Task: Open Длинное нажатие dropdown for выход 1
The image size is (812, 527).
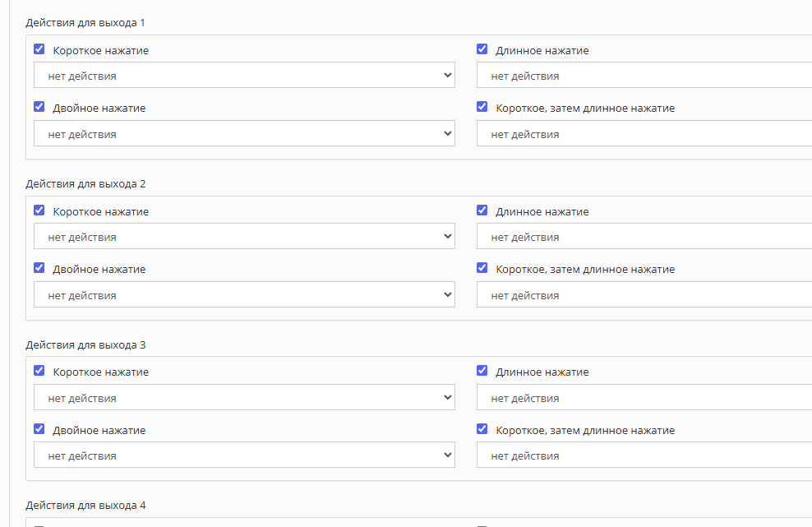Action: coord(644,75)
